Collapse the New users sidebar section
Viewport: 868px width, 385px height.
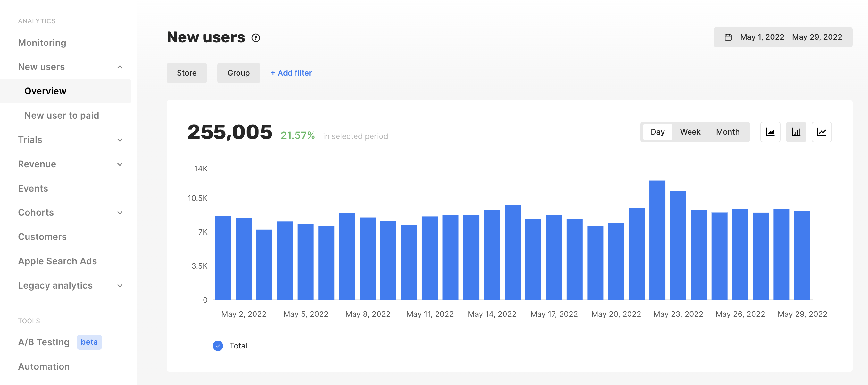coord(120,67)
